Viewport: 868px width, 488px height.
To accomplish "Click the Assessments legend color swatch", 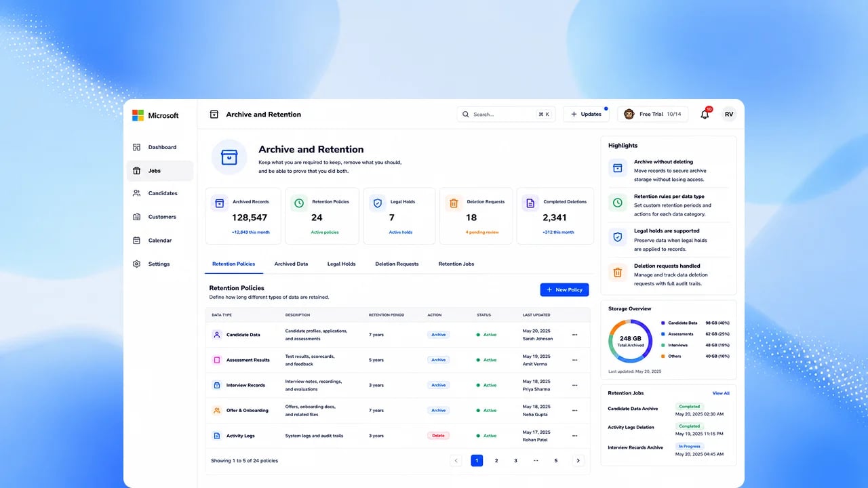I will [663, 334].
